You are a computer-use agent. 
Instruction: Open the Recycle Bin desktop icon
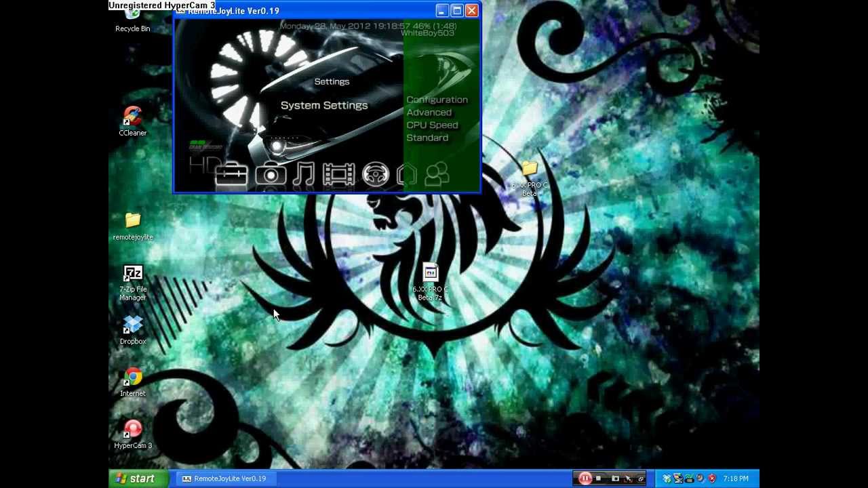point(132,20)
